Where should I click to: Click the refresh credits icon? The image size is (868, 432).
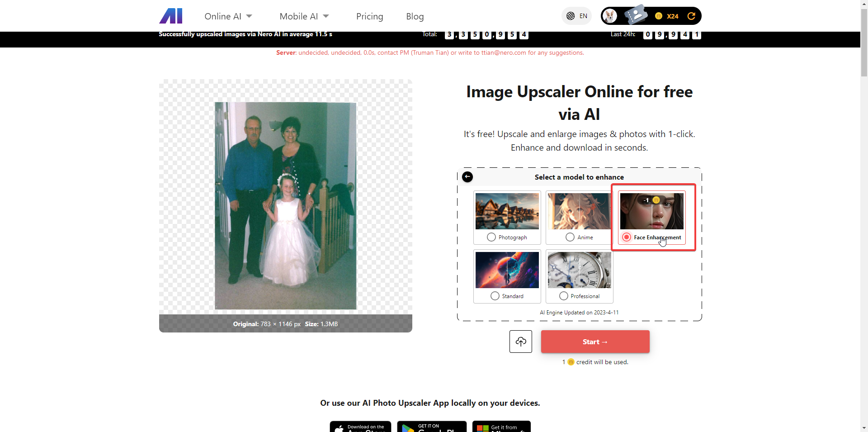691,16
